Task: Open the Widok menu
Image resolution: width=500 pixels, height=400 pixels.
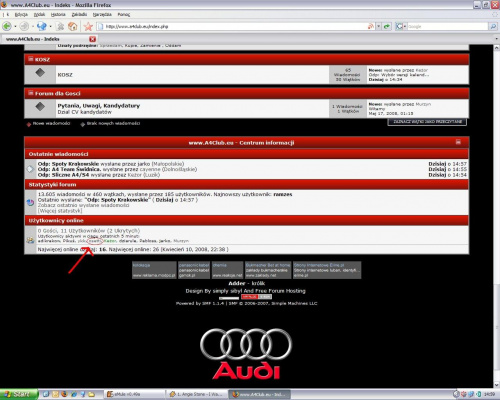Action: [39, 14]
